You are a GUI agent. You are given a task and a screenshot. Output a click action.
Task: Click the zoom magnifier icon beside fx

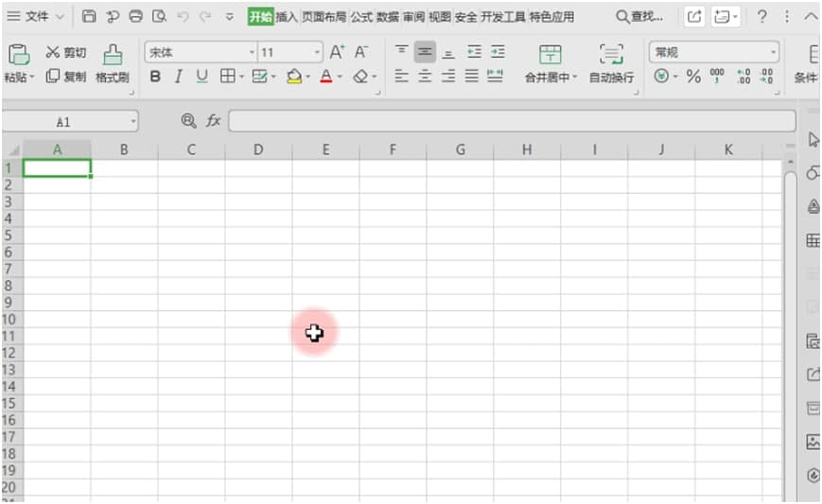tap(188, 121)
